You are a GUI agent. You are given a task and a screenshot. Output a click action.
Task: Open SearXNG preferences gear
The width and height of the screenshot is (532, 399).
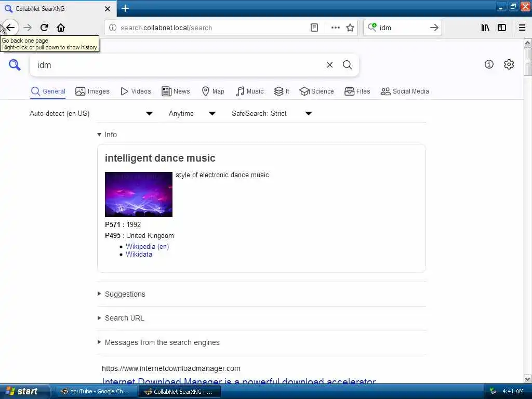coord(509,64)
